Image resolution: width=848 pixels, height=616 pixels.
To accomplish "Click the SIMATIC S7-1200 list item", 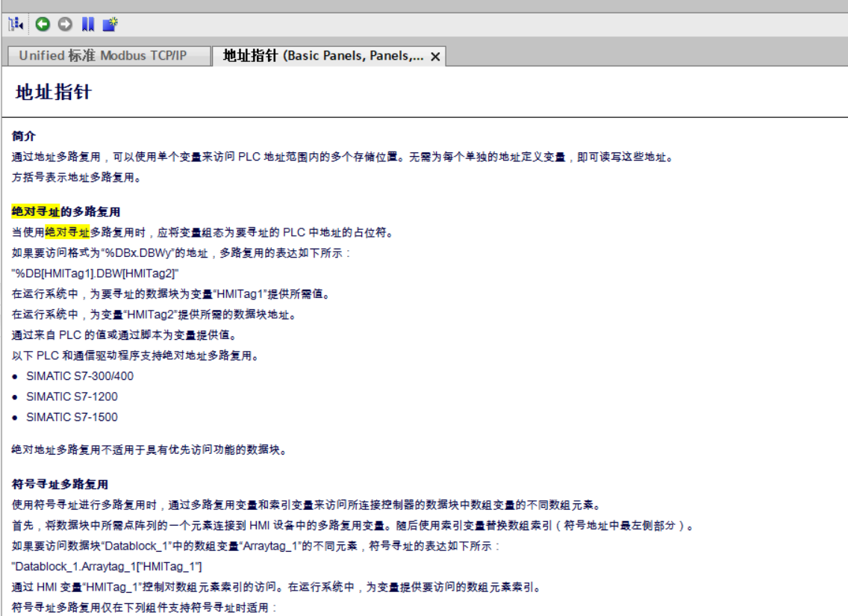I will tap(72, 396).
